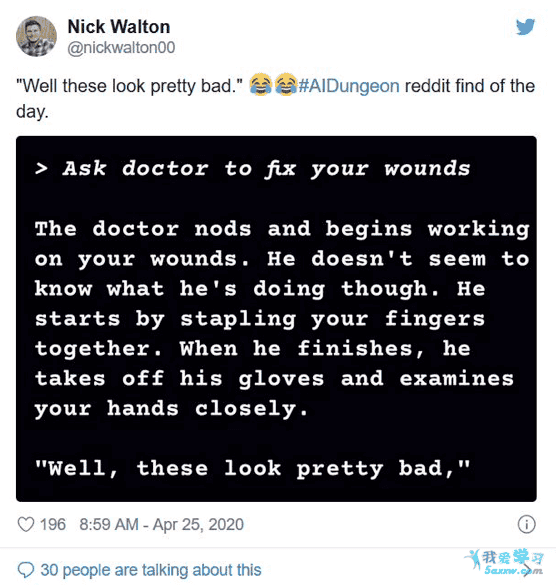Click the chevron arrow at bottom right

tap(529, 569)
